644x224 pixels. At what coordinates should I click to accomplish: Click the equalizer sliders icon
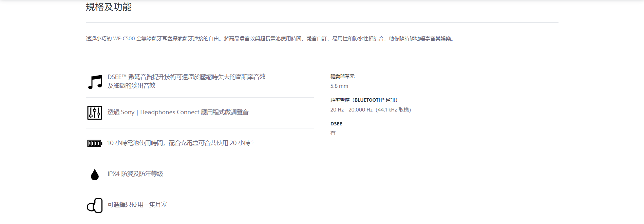click(x=94, y=113)
